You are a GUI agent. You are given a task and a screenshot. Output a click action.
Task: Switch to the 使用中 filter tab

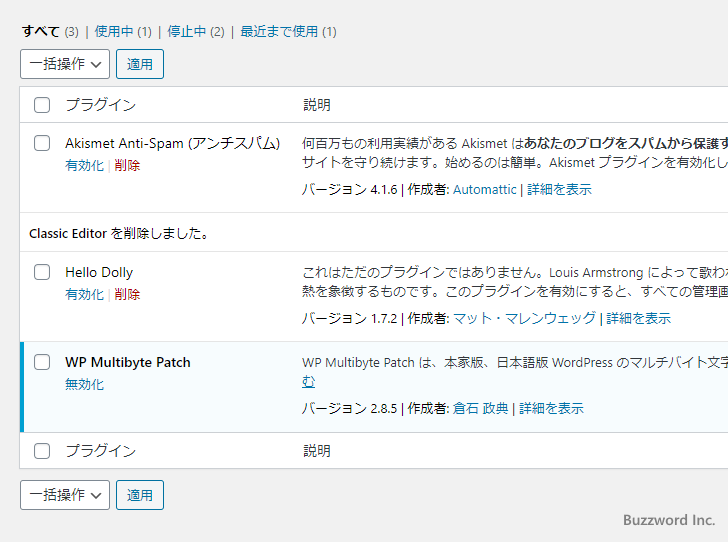(x=114, y=31)
